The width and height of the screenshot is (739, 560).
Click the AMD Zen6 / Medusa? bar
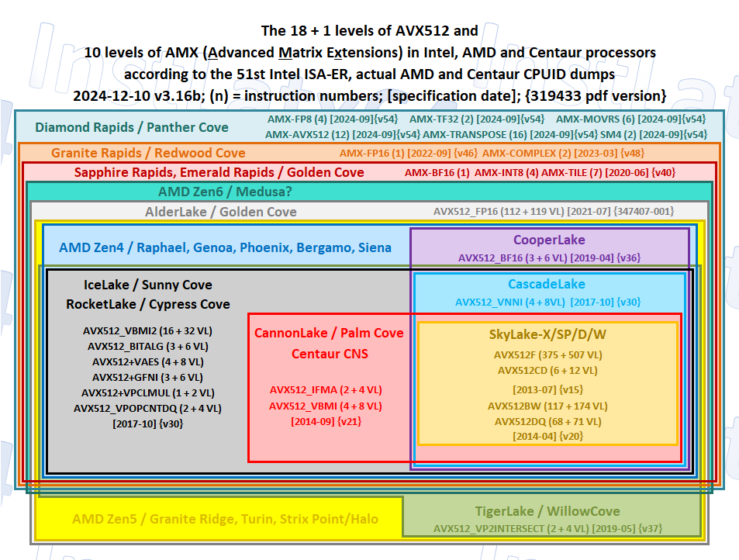point(225,192)
